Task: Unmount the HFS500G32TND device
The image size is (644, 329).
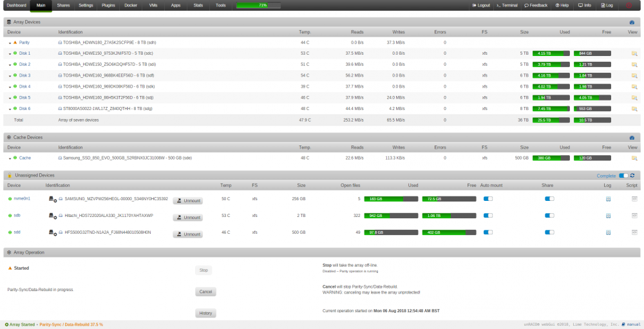Action: point(187,234)
